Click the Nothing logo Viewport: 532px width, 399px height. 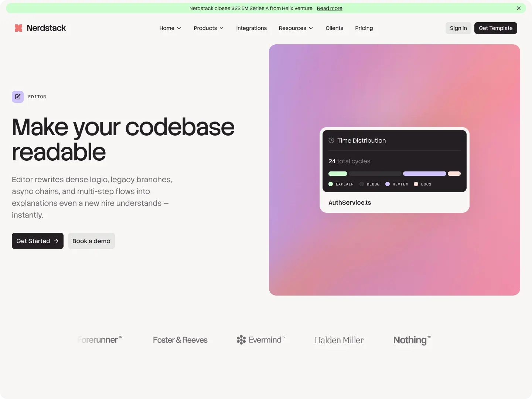click(x=412, y=340)
